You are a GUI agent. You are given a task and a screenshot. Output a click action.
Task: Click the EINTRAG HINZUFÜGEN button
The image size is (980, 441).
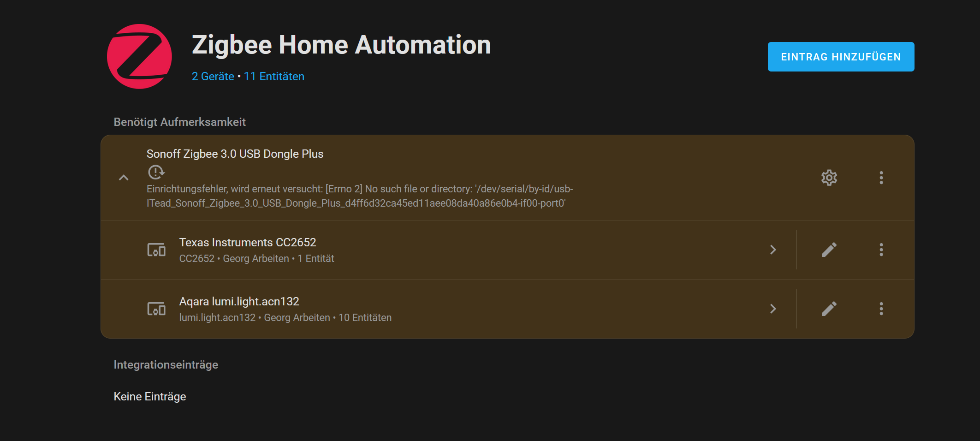tap(841, 57)
